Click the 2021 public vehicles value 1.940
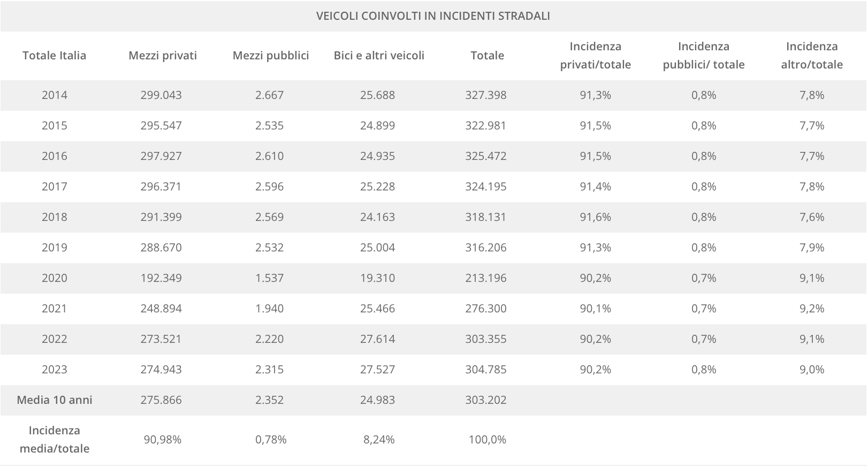 [x=270, y=309]
